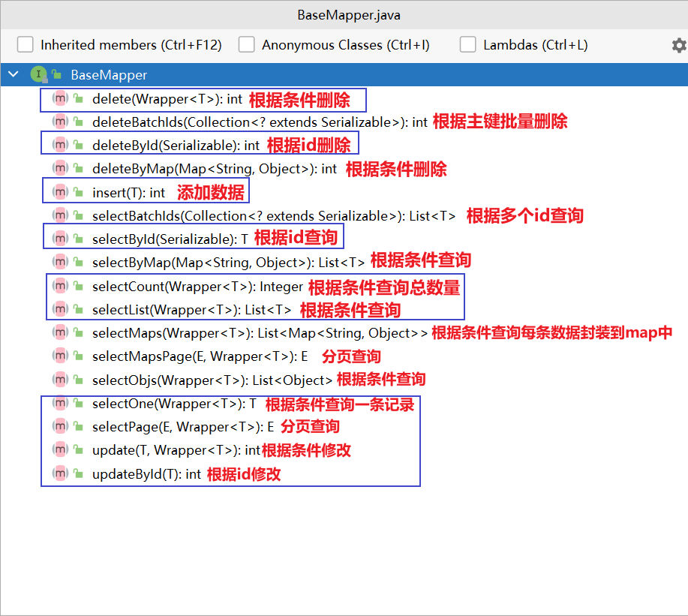Click the method icon beside deleteBatchIds

coord(60,122)
